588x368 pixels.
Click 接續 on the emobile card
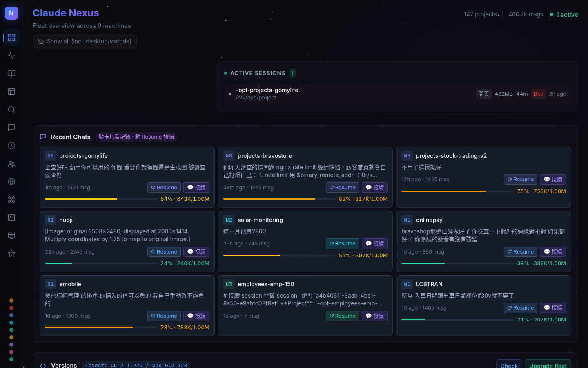click(196, 316)
